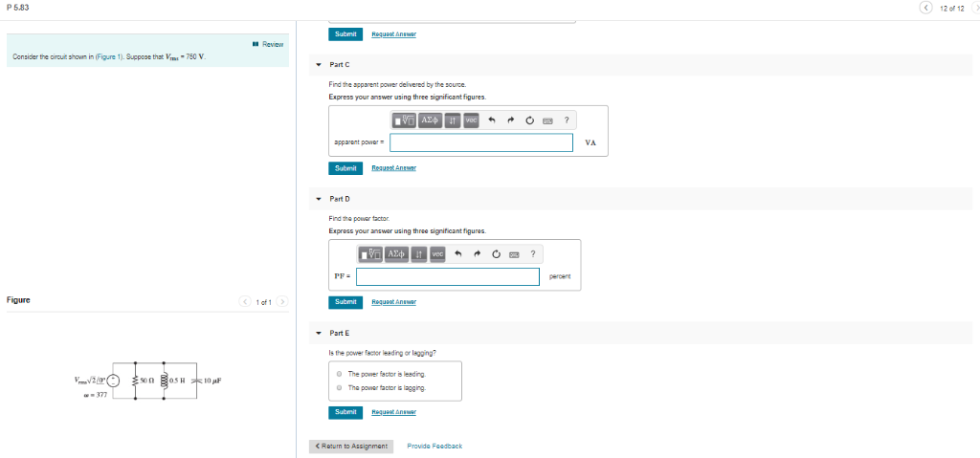Collapse the Part C section
Viewport: 980px width, 458px height.
(318, 65)
